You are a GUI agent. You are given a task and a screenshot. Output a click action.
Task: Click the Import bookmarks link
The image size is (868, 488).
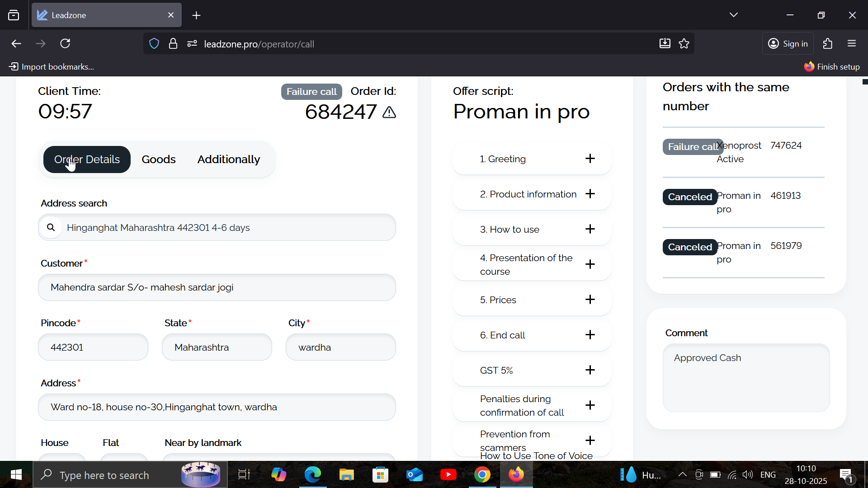click(52, 67)
